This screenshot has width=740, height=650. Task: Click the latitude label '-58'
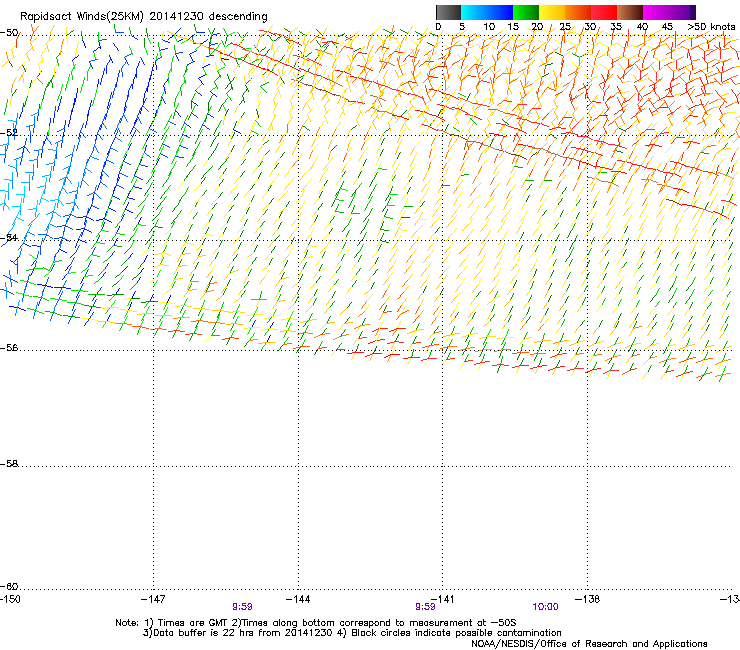9,464
